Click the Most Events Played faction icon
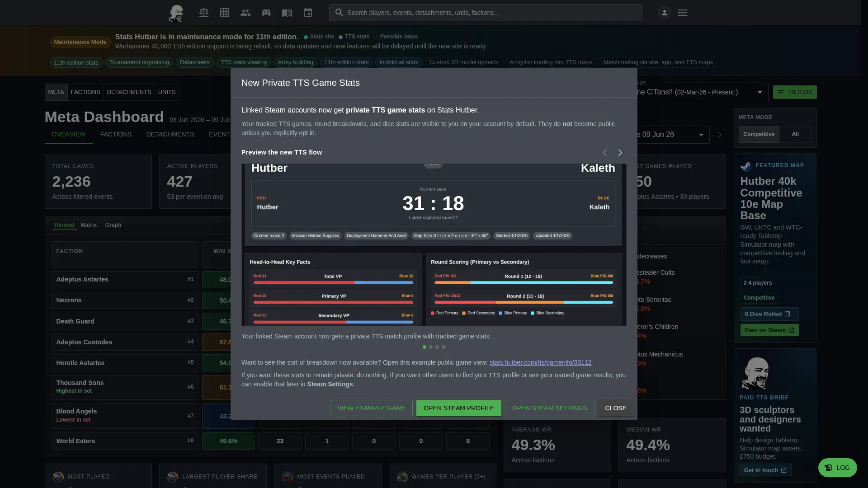The width and height of the screenshot is (868, 488). 288,477
